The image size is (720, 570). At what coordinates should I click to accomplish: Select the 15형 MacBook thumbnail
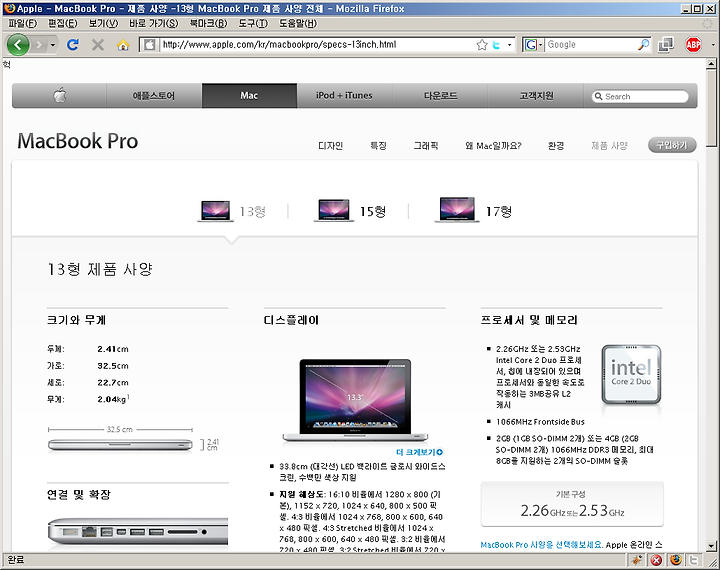tap(334, 210)
